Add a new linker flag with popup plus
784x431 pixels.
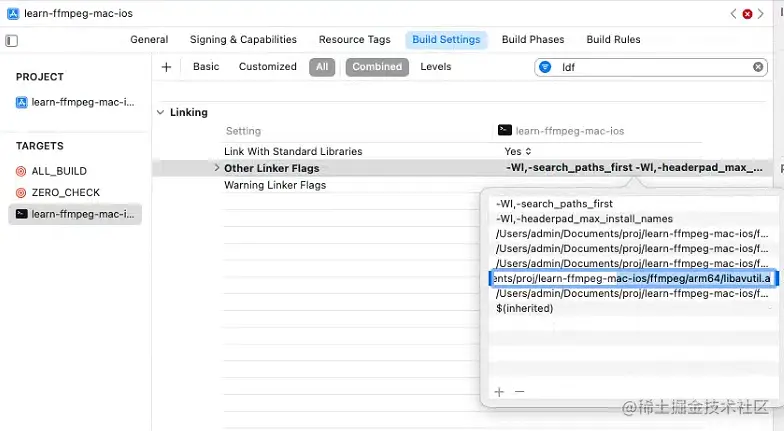[x=499, y=392]
